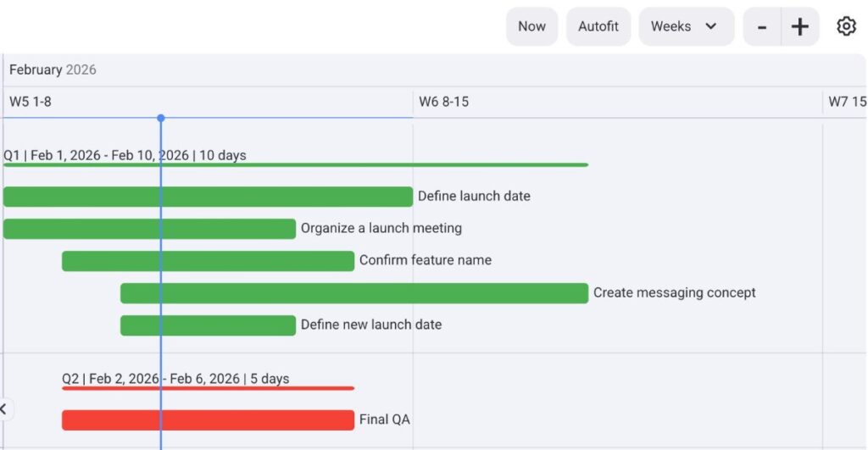Click the Q2 Feb 2 – Feb 6 label
This screenshot has height=450, width=868.
point(175,378)
